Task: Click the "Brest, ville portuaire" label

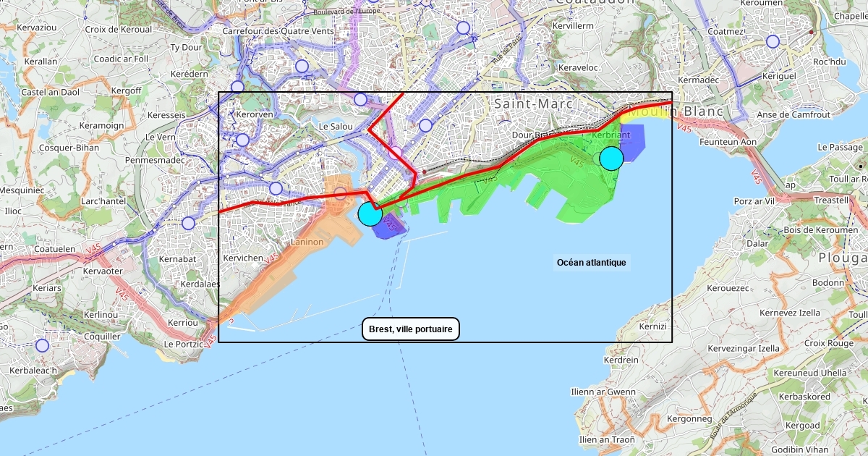Action: tap(410, 329)
